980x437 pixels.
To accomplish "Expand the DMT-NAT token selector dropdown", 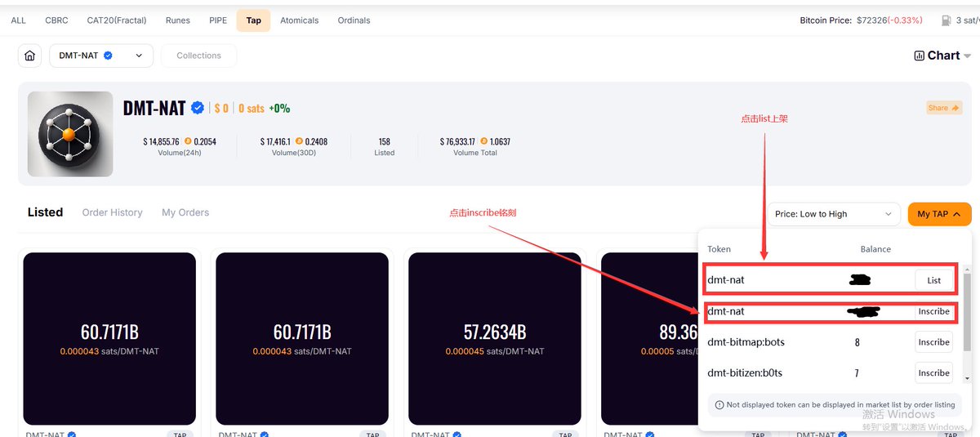I will click(x=101, y=56).
